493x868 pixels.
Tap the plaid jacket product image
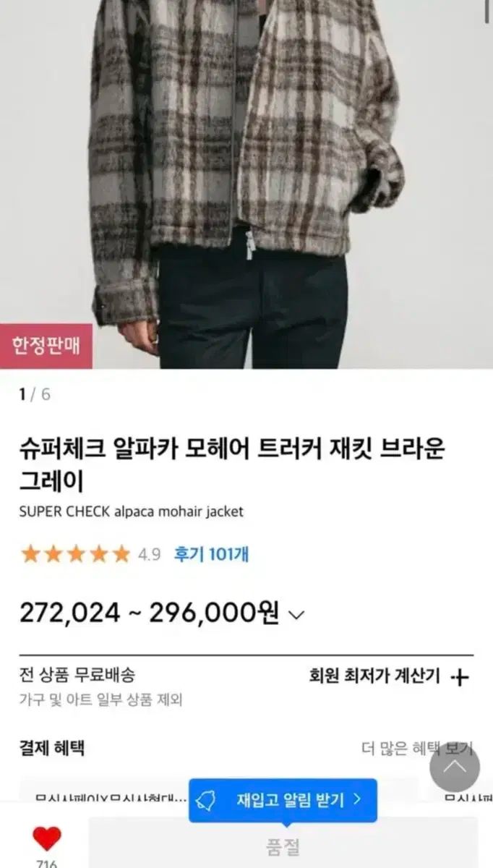click(x=246, y=184)
